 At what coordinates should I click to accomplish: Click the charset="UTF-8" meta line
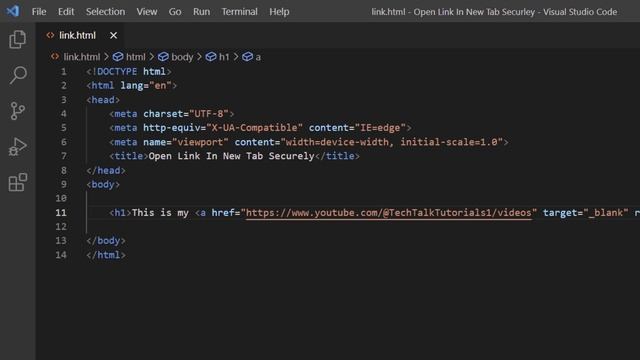point(171,114)
